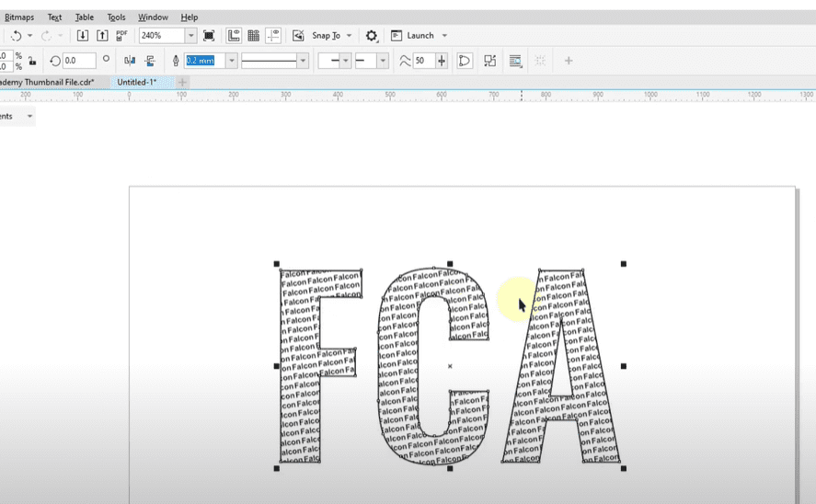Open the outline width dropdown arrow
Image resolution: width=816 pixels, height=504 pixels.
click(x=231, y=61)
